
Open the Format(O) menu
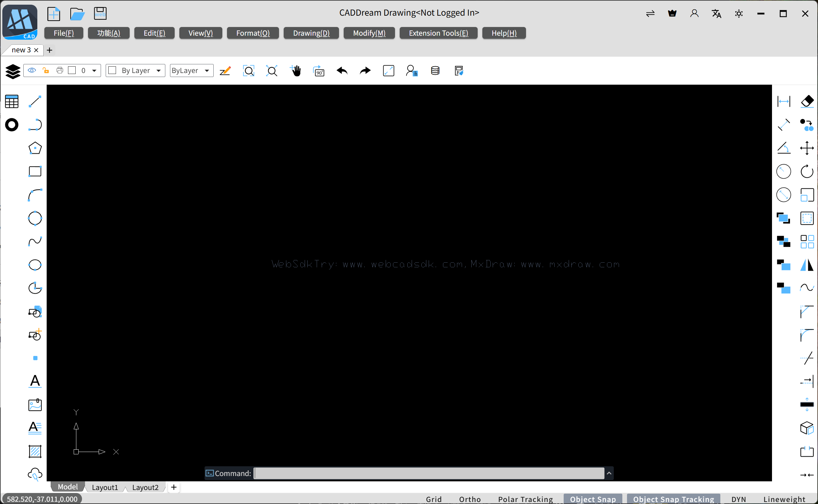click(x=253, y=33)
